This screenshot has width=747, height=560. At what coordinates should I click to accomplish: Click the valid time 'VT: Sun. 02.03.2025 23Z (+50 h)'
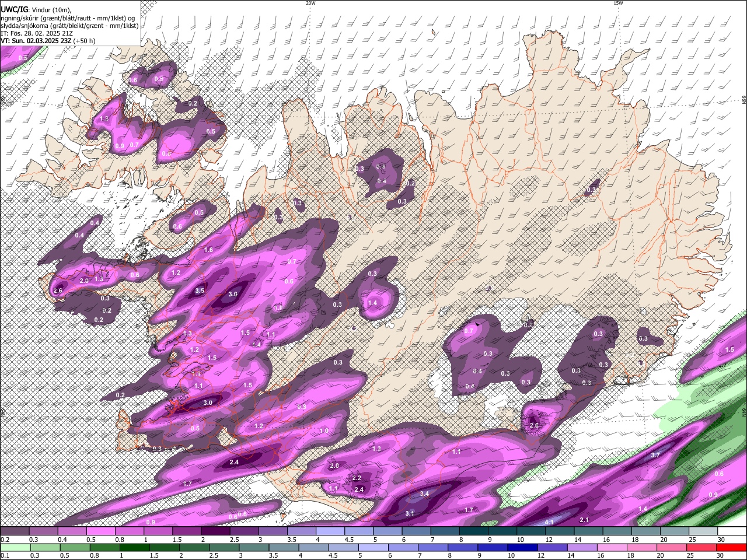tap(48, 41)
